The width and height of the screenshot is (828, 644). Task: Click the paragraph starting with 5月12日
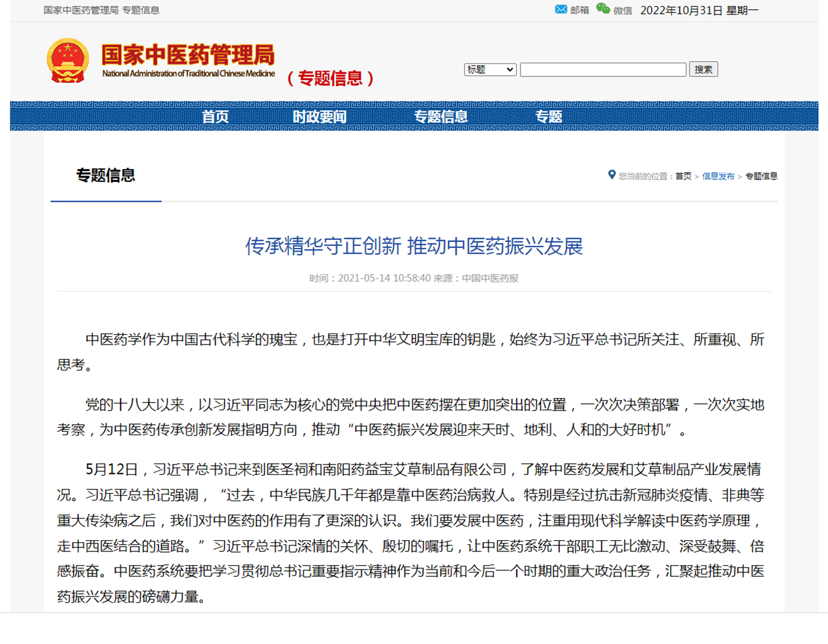coord(410,532)
